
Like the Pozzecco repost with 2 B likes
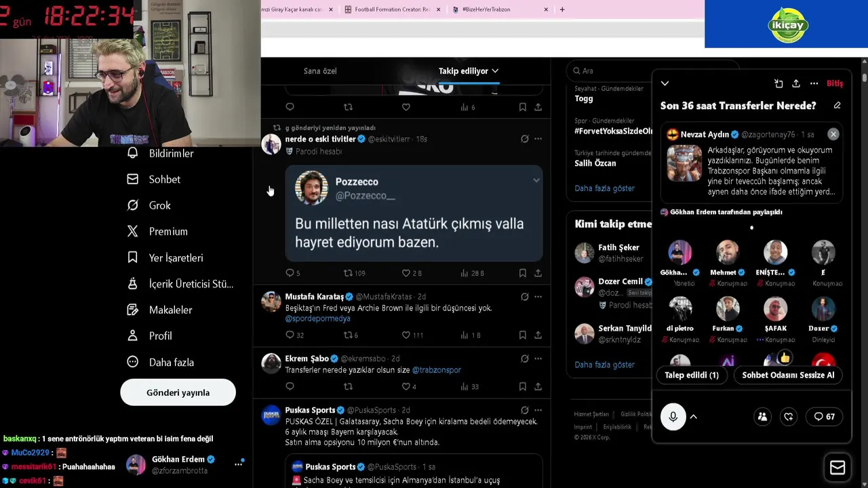[x=412, y=273]
